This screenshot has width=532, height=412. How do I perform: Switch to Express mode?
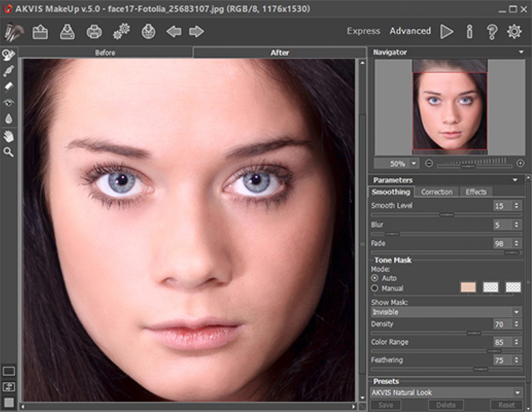pos(363,31)
